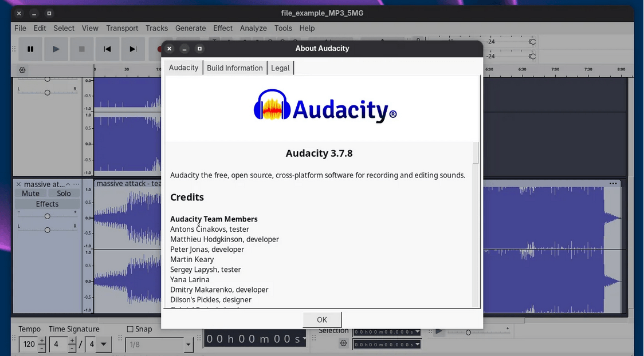Switch to the Build Information tab
Image resolution: width=644 pixels, height=356 pixels.
pyautogui.click(x=234, y=68)
